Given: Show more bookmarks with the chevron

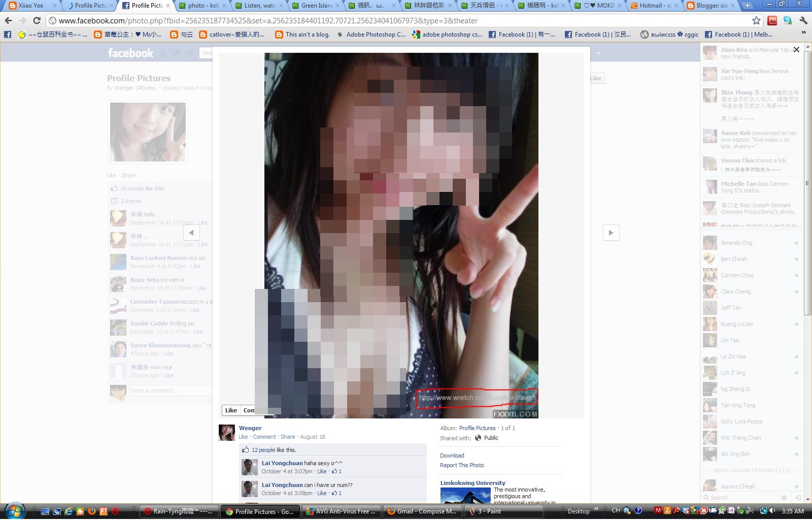Looking at the screenshot, I should 803,34.
